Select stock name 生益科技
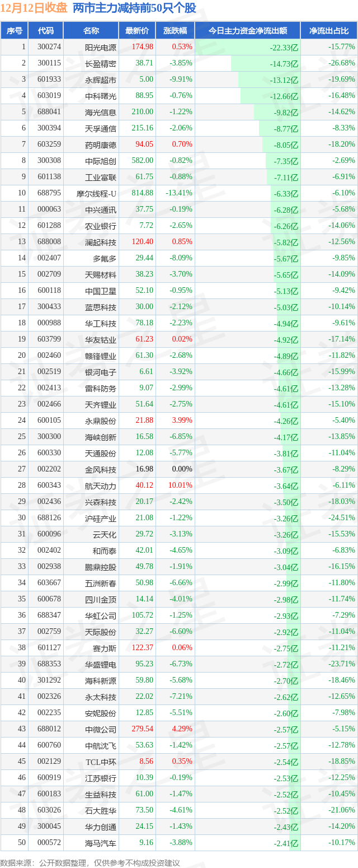 101,794
